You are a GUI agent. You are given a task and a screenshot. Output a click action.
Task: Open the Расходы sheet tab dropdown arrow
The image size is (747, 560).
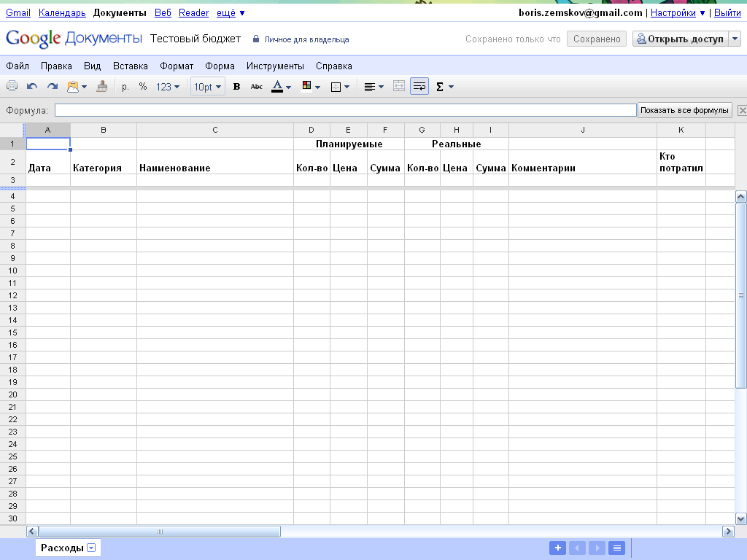91,548
